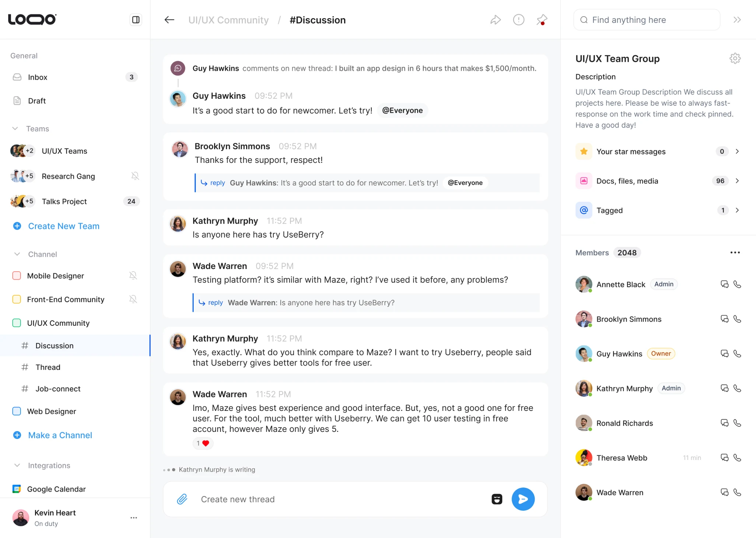The width and height of the screenshot is (756, 538).
Task: Expand Docs, files, media arrow
Action: 737,181
